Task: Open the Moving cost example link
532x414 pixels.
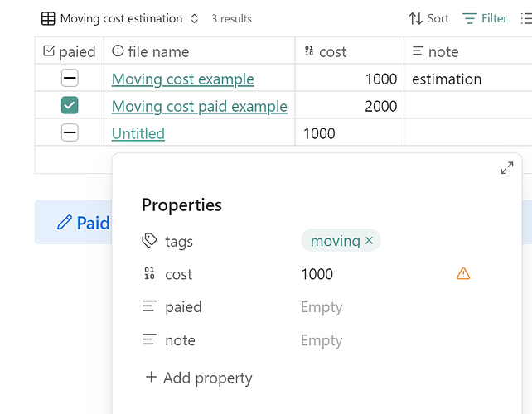Action: click(182, 79)
